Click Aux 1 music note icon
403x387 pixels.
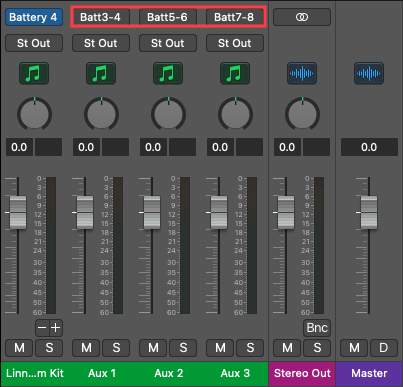(x=101, y=73)
